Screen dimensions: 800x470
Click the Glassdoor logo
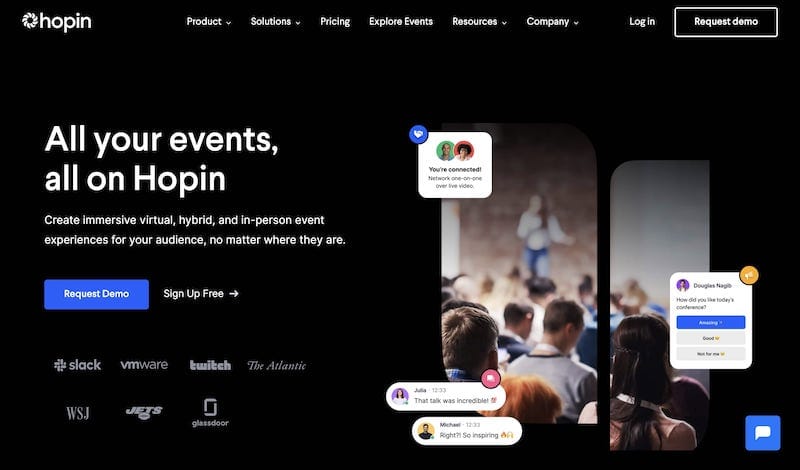[210, 412]
